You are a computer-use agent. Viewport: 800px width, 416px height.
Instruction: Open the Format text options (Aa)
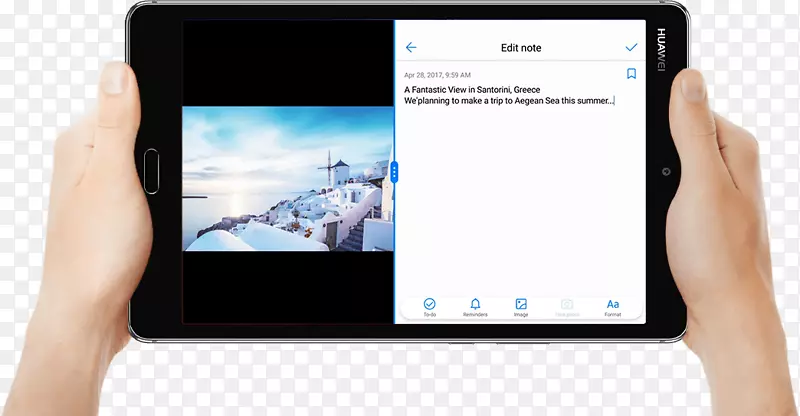(x=613, y=305)
